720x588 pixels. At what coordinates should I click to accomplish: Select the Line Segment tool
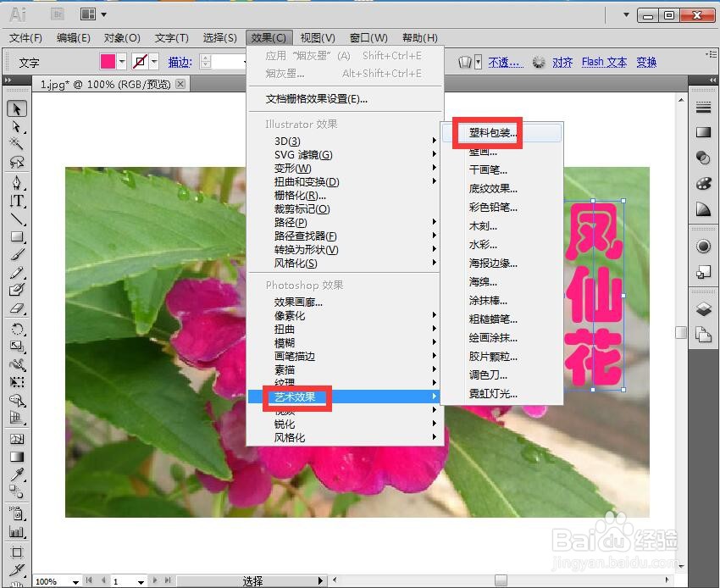click(17, 219)
